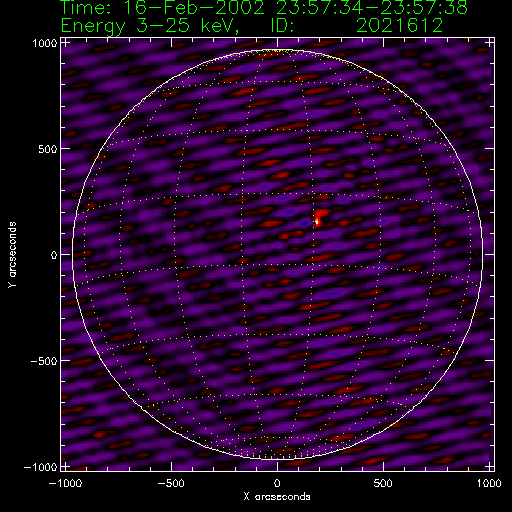The image size is (512, 512).
Task: Click the -1000 label on X axis
Action: 65,483
